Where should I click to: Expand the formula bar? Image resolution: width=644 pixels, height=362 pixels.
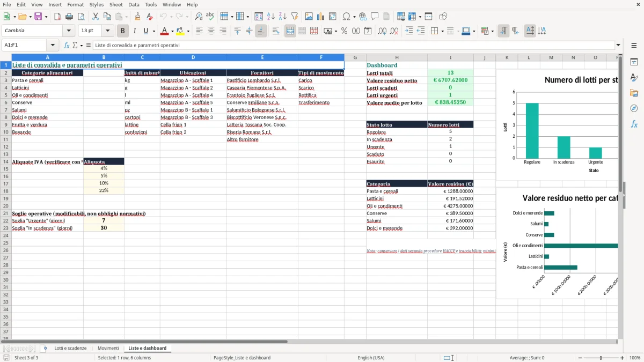619,45
